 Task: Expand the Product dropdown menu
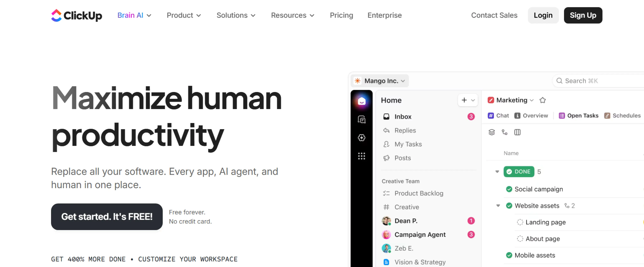(184, 15)
